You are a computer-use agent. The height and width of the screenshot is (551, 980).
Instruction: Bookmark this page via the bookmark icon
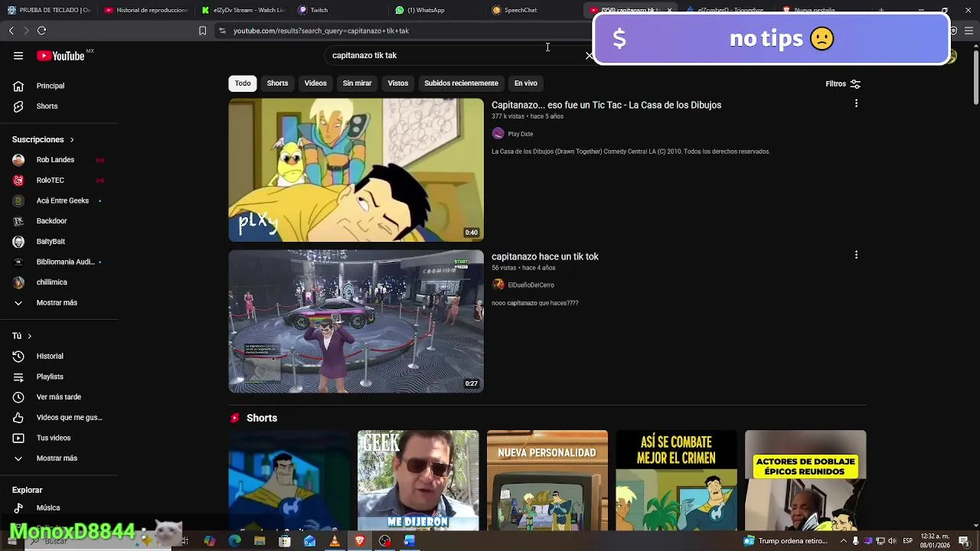coord(202,31)
